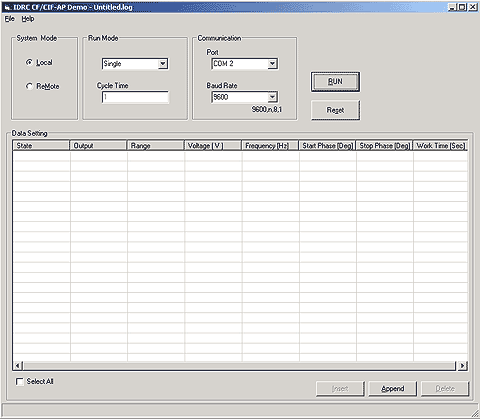Open the File menu

pyautogui.click(x=10, y=19)
